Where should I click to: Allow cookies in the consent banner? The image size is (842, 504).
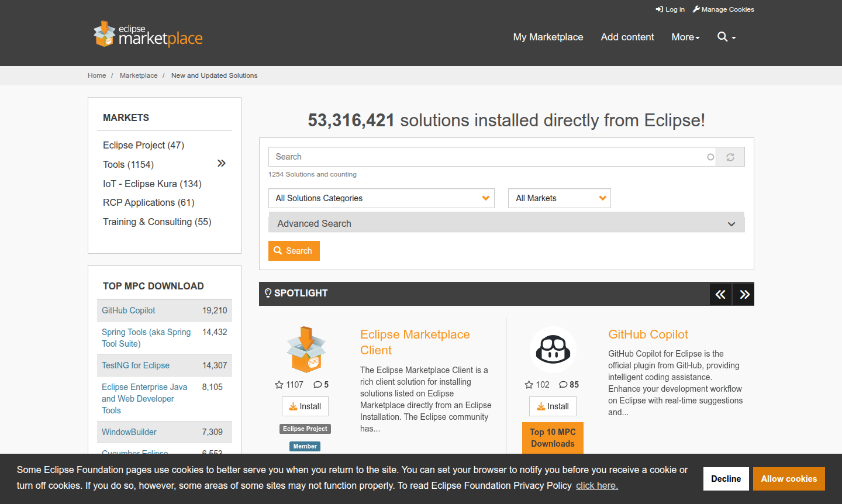(789, 478)
